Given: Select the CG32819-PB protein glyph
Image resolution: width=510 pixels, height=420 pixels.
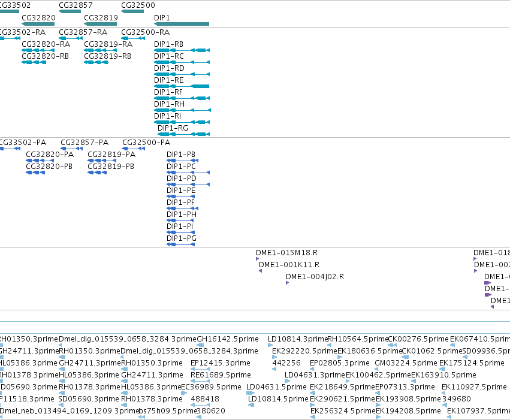Looking at the screenshot, I should (x=97, y=173).
